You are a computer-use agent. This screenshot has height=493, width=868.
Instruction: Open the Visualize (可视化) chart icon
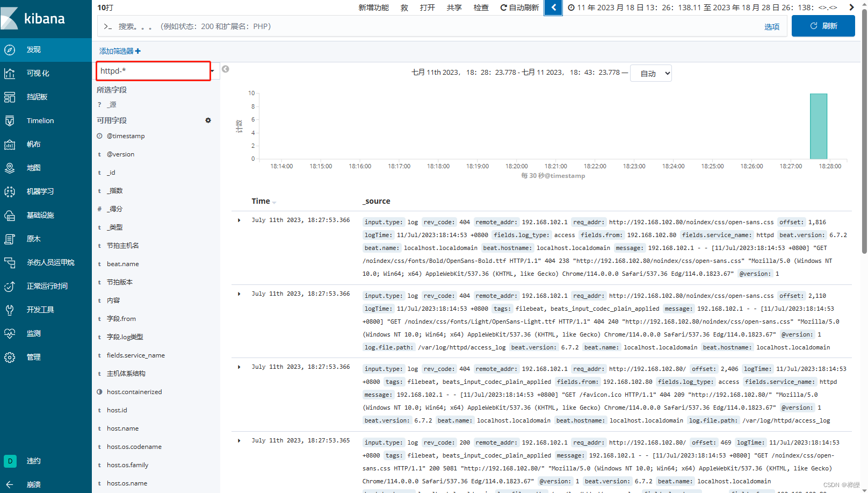[10, 73]
